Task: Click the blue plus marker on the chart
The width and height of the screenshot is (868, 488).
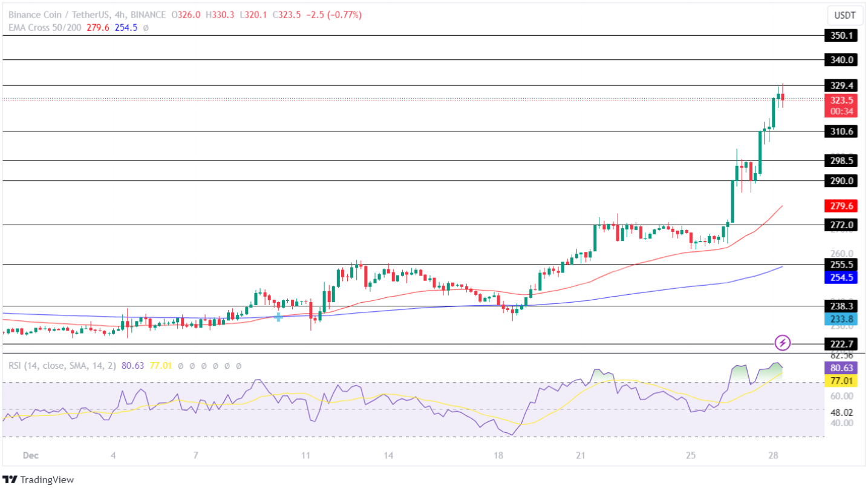Action: click(x=278, y=317)
